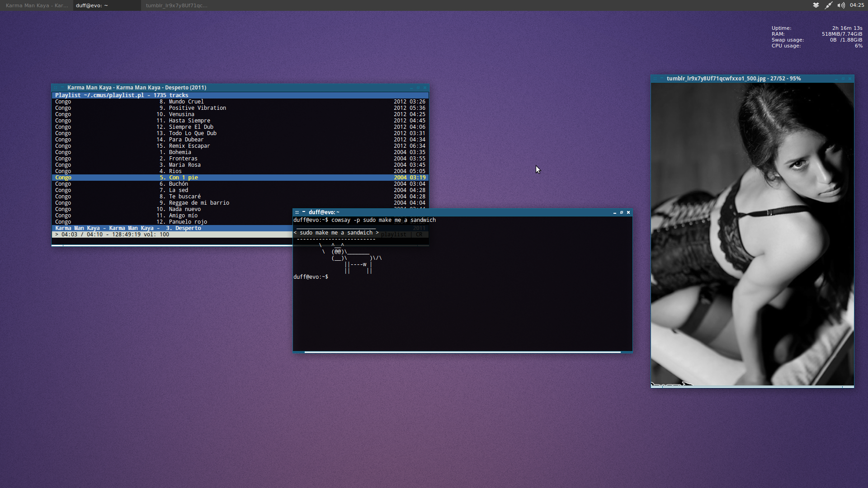The height and width of the screenshot is (488, 868).
Task: Select track 3. Maria Rosa
Action: (x=240, y=165)
